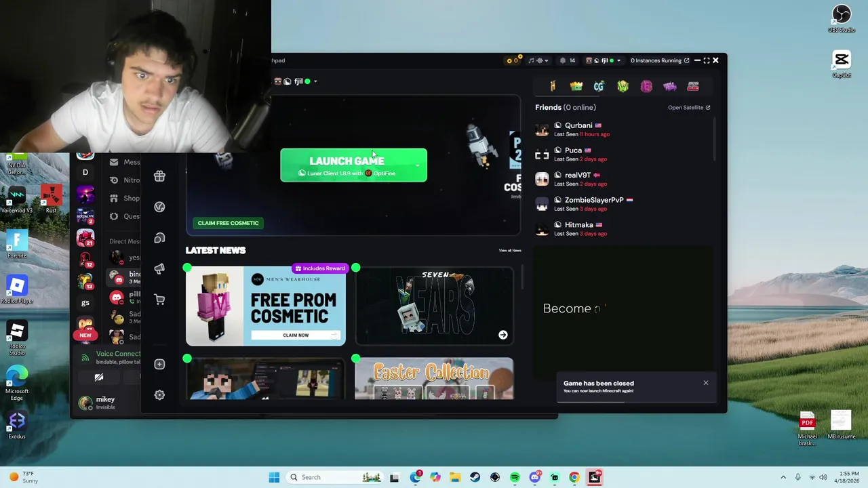Open the Seven Years news card
This screenshot has width=868, height=488.
(434, 306)
